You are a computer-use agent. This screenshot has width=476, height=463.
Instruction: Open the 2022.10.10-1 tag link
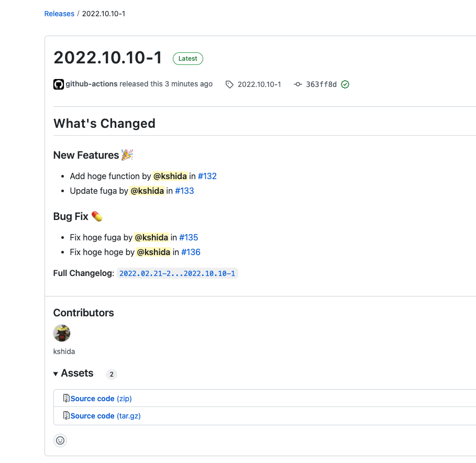(x=259, y=84)
